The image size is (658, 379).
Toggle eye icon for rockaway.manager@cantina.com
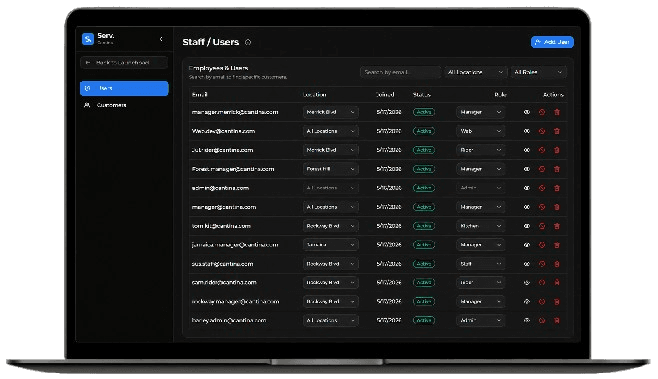click(x=527, y=301)
